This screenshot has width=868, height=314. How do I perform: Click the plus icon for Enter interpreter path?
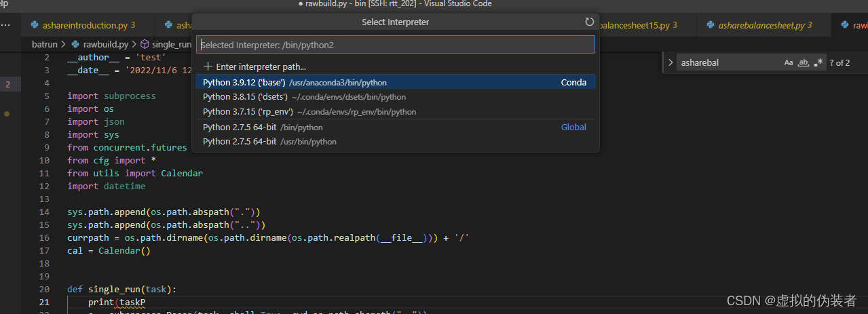pos(208,66)
